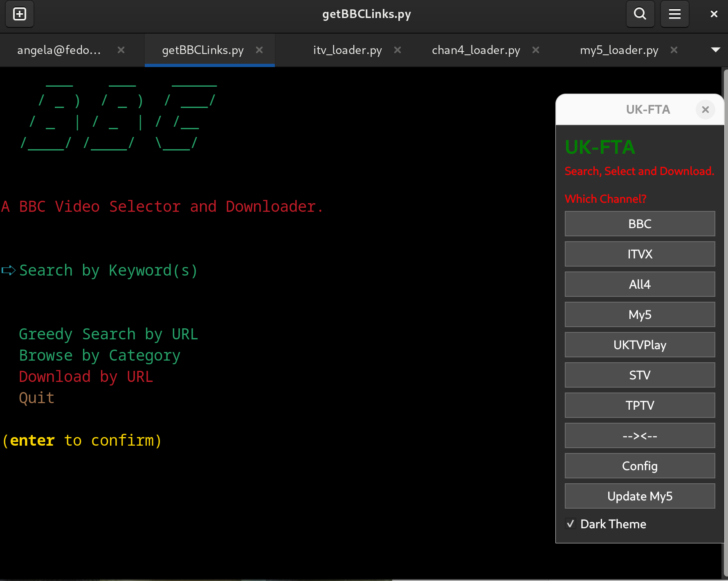Click the Update My5 button
728x581 pixels.
click(640, 496)
